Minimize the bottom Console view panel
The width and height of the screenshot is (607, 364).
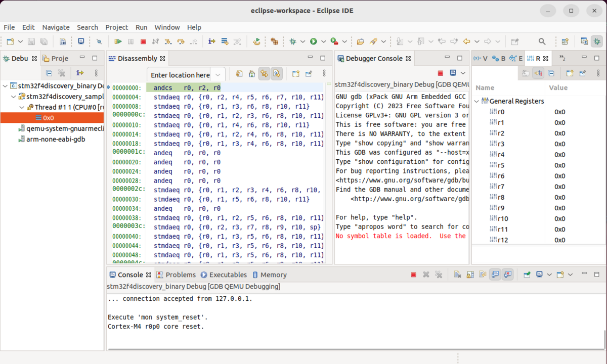click(x=584, y=275)
